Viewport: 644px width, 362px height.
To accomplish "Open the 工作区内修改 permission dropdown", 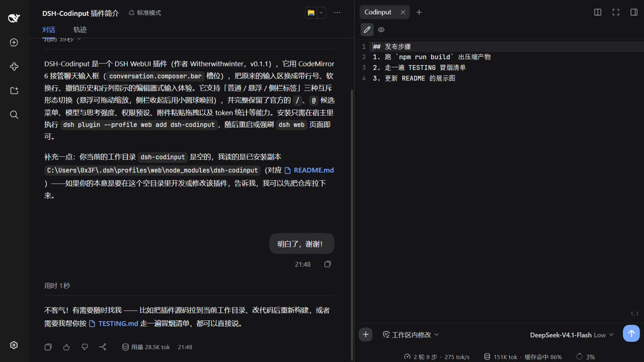I will (x=411, y=335).
